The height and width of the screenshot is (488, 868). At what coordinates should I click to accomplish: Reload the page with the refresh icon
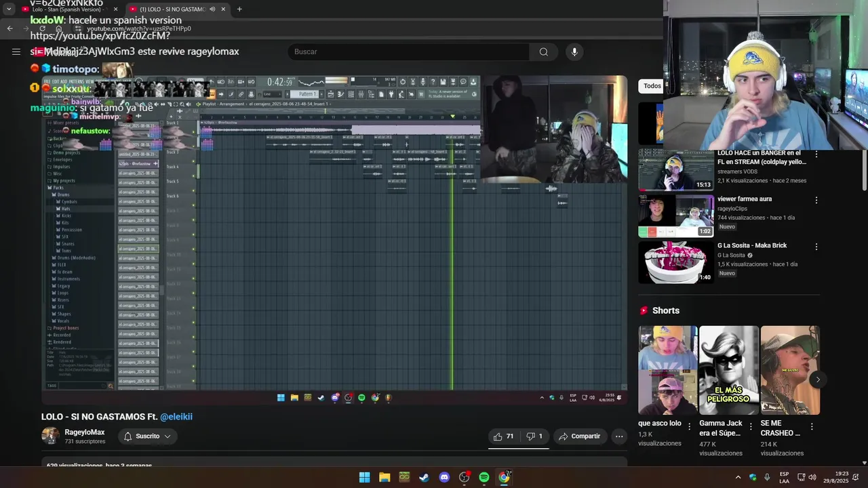coord(42,28)
